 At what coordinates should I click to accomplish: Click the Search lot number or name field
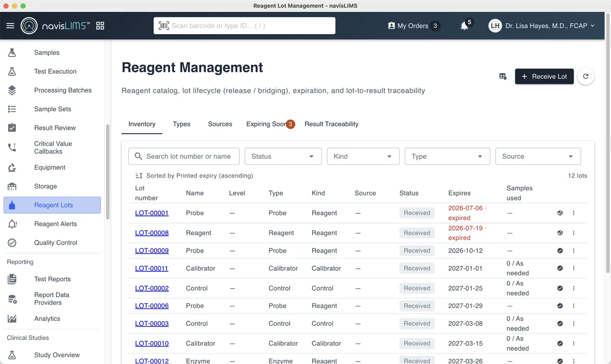(184, 156)
